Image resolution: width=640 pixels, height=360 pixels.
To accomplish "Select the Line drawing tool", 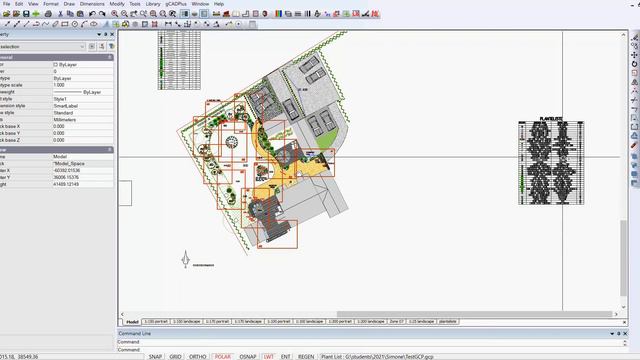I will click(x=27, y=24).
